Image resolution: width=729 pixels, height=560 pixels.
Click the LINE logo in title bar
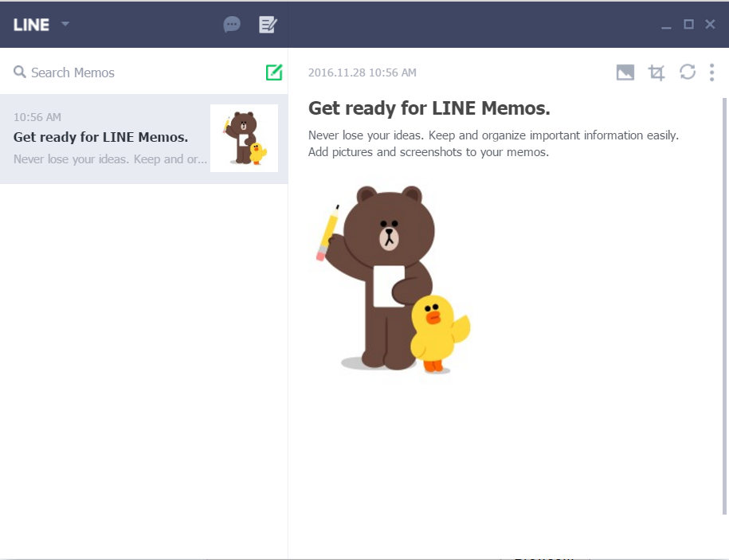(x=31, y=25)
